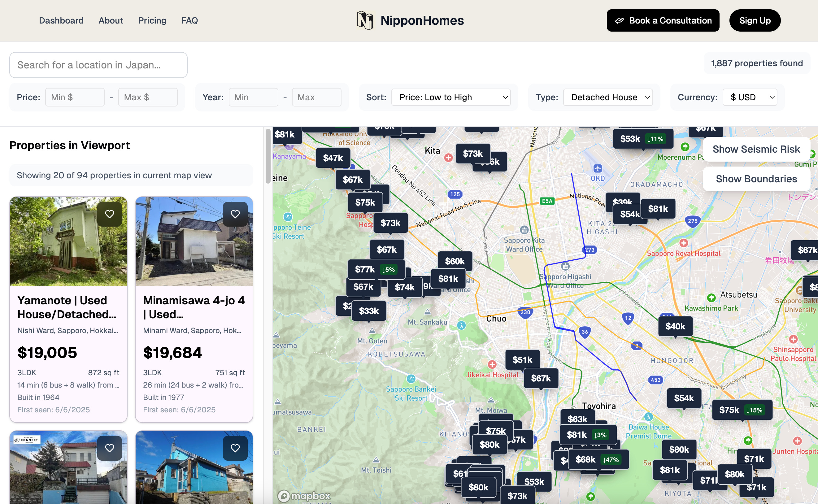This screenshot has height=504, width=818.
Task: Toggle favorite on the blue house listing
Action: (235, 448)
